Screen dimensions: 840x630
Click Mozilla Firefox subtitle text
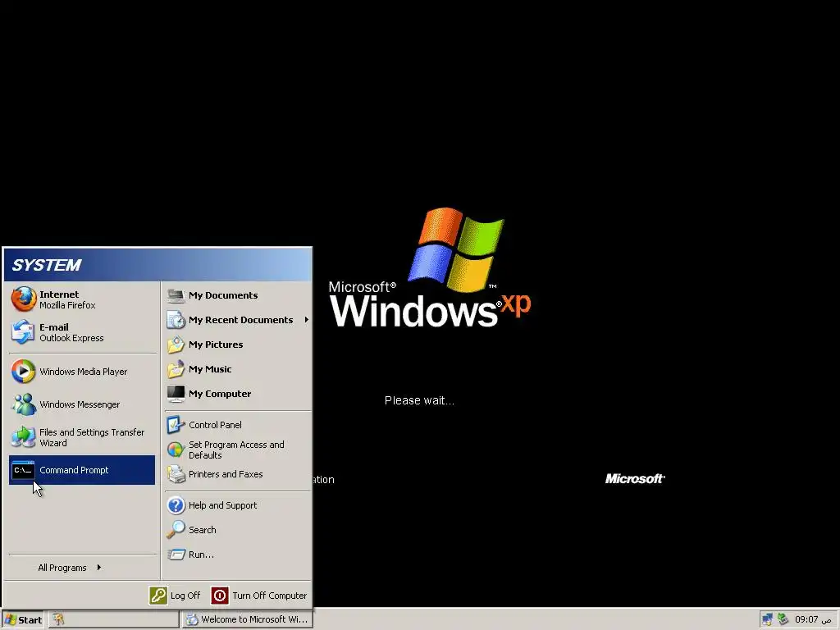pyautogui.click(x=67, y=305)
